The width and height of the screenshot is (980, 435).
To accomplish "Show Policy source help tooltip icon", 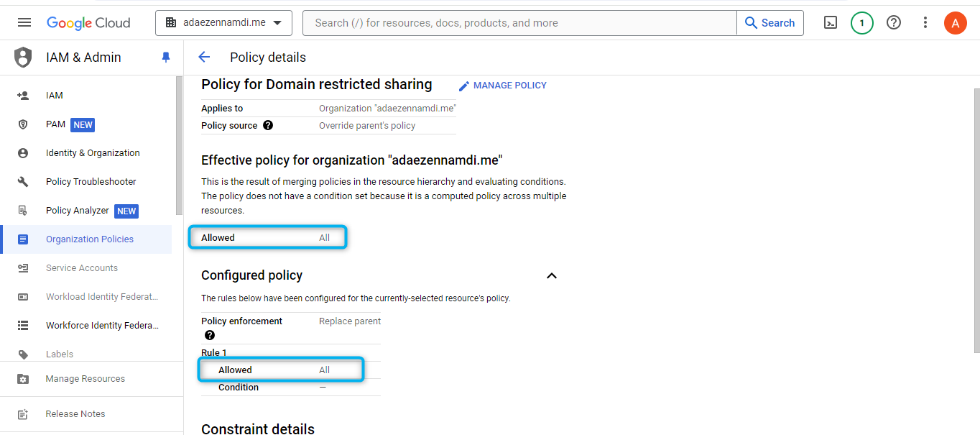I will point(268,125).
